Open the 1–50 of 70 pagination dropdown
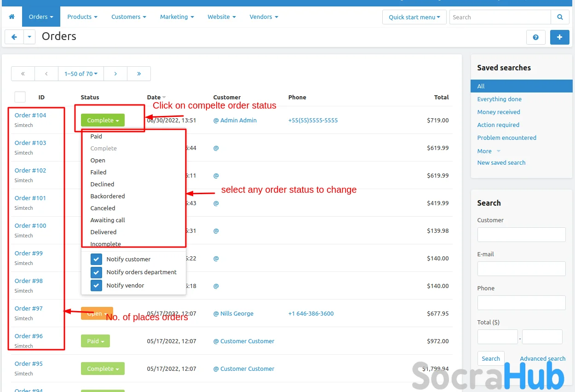 pos(81,74)
